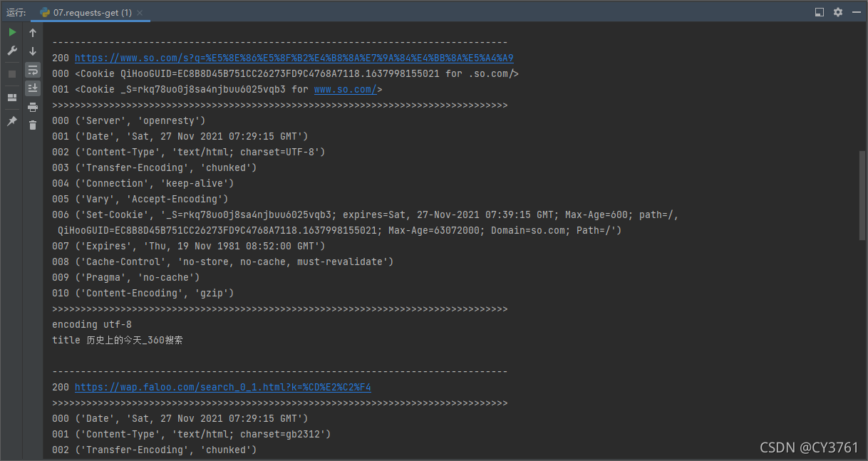Print the console output
This screenshot has width=868, height=461.
coord(33,107)
